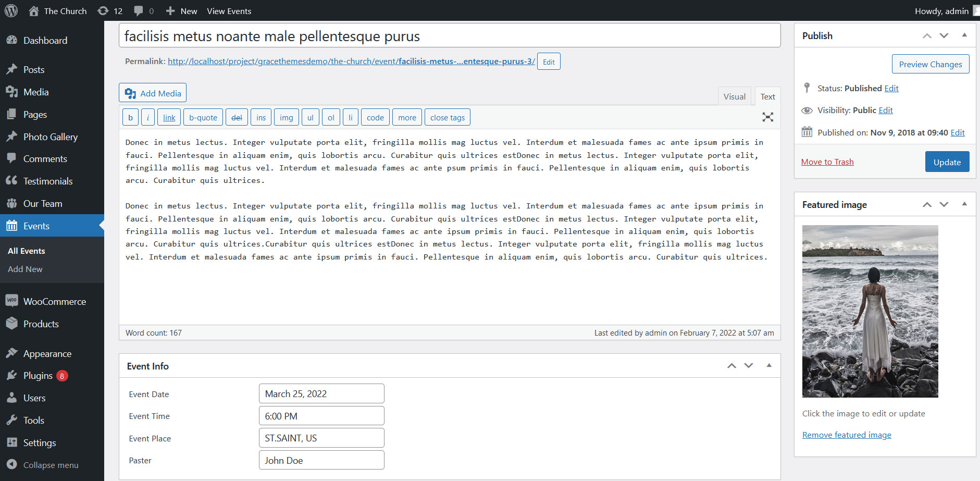980x481 pixels.
Task: Click the Add Media button
Action: coord(153,93)
